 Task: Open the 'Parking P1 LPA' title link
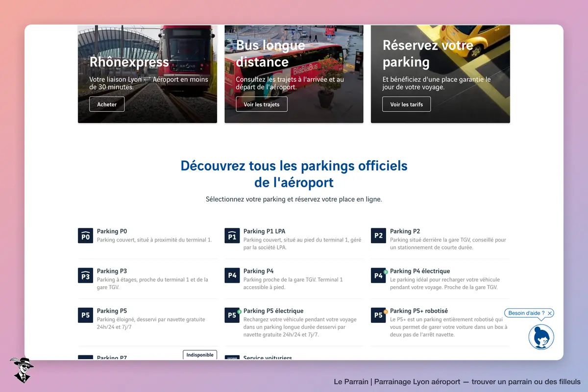point(265,231)
